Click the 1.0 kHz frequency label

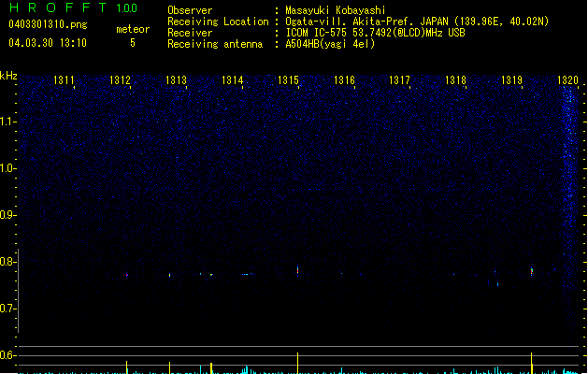point(8,168)
